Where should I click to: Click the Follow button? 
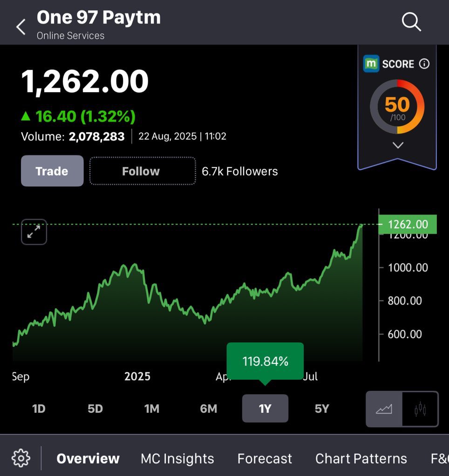(143, 171)
